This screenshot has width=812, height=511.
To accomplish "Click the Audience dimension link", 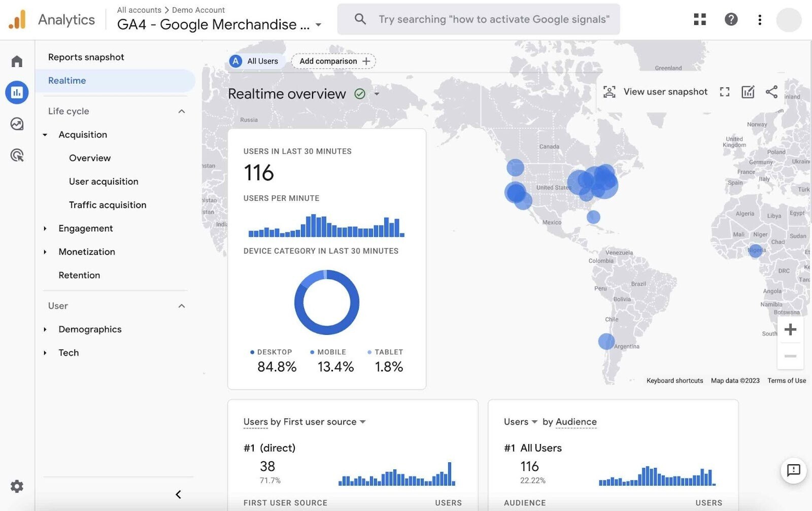I will click(x=576, y=422).
